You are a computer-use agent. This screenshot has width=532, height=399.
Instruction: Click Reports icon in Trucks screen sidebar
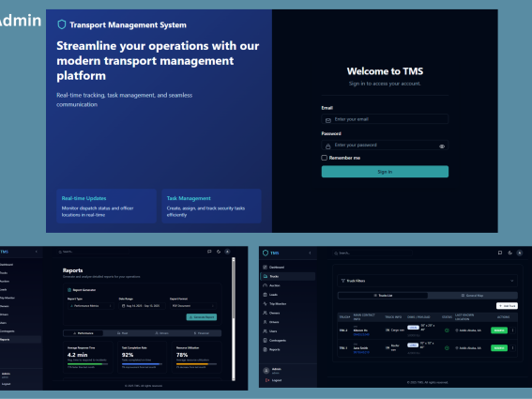[265, 349]
